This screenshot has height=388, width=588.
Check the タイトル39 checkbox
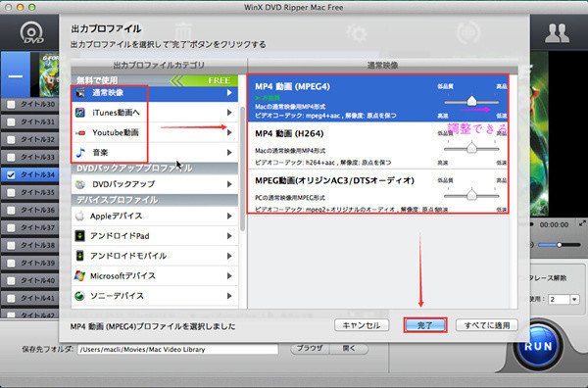tap(11, 263)
